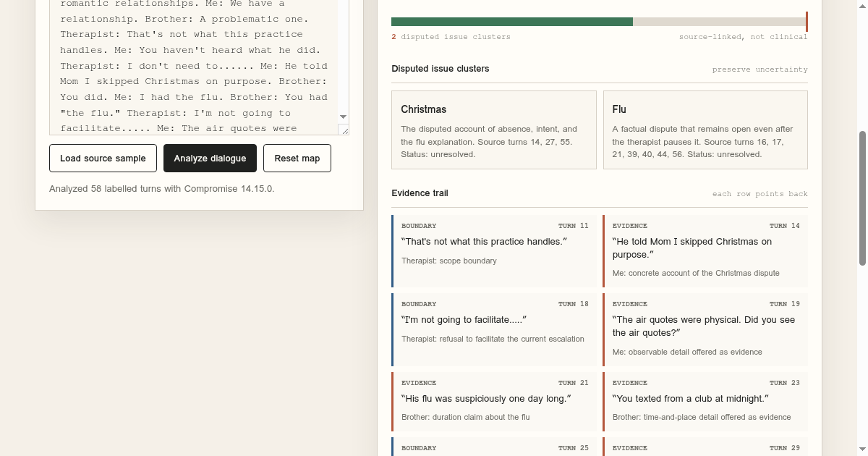
Task: Click 'source-linked, not clinical' label
Action: (743, 37)
